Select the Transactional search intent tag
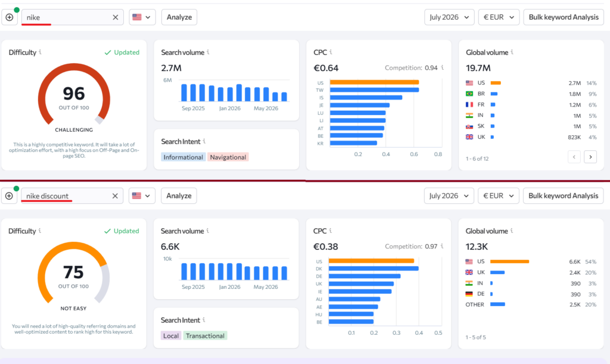This screenshot has width=610, height=364. click(x=205, y=335)
